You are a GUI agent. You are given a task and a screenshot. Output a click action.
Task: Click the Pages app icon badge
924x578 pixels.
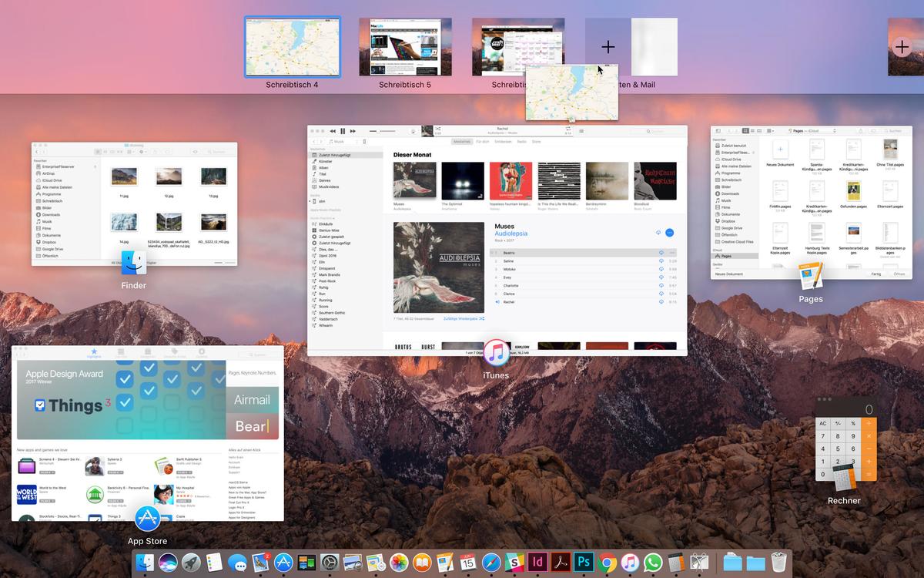810,276
